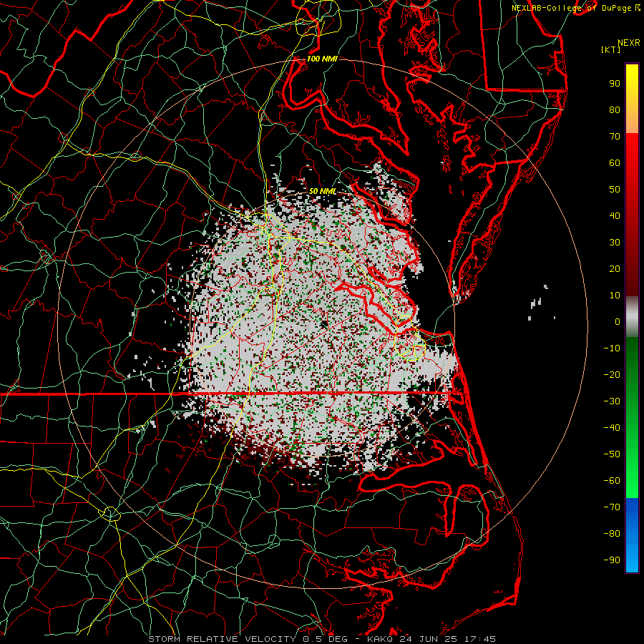Click the 50 NMI range ring label
Screen dimensions: 644x644
click(323, 191)
